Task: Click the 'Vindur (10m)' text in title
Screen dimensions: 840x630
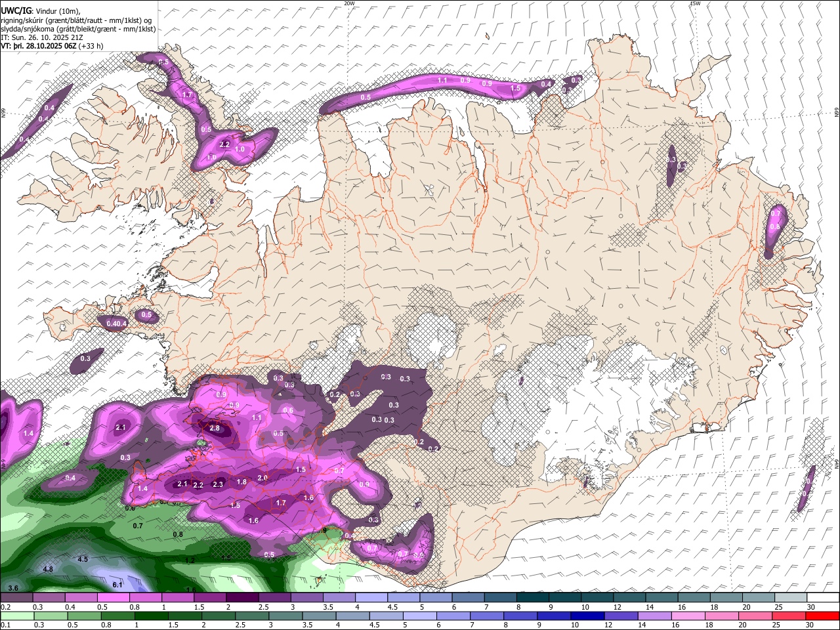Action: (x=58, y=10)
